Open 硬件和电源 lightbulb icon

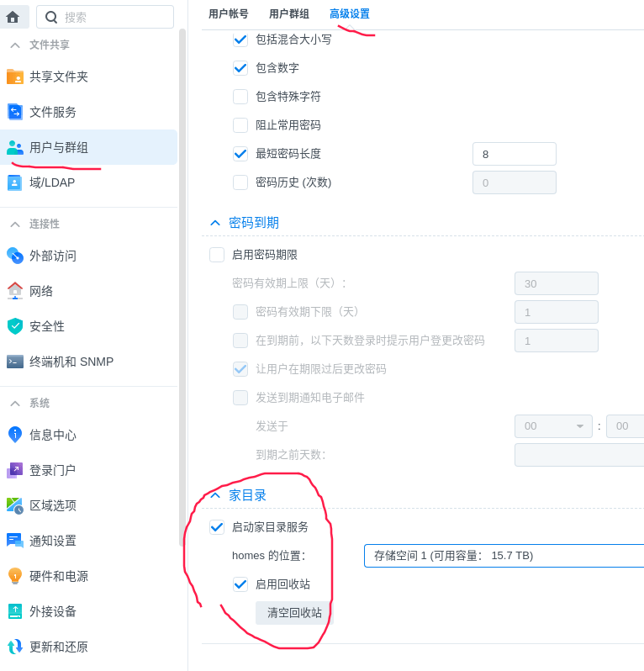[15, 576]
